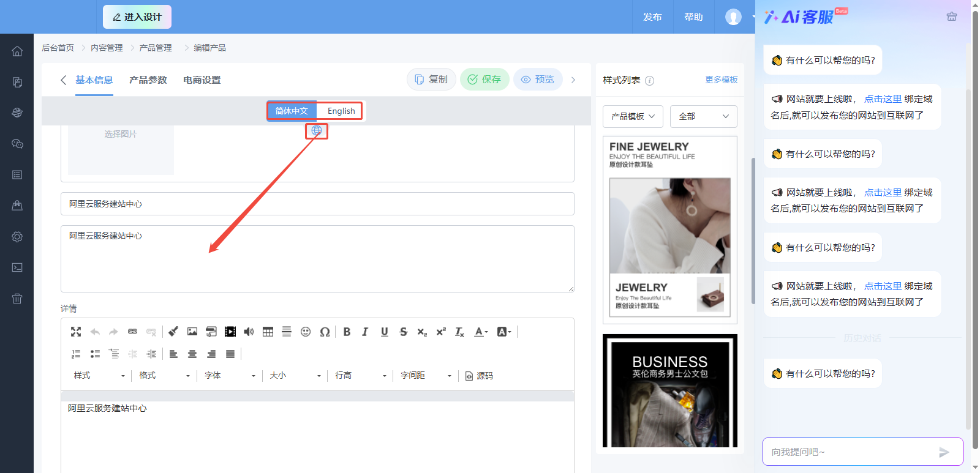Open the text color dropdown
Screen dimensions: 980x473
pyautogui.click(x=481, y=332)
